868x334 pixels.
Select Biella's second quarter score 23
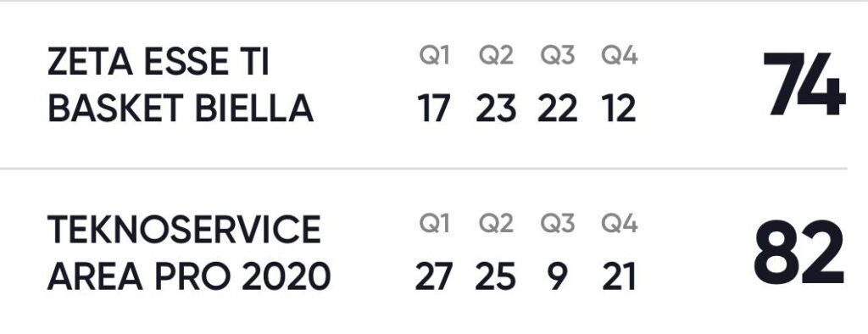496,109
